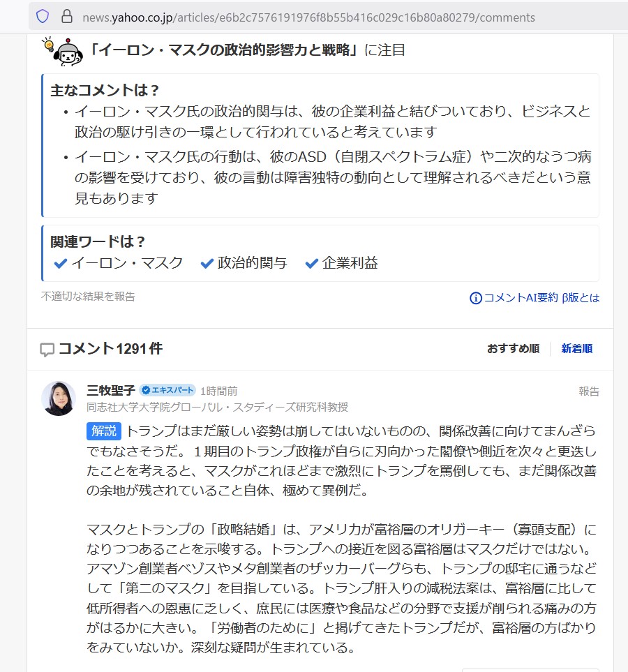Click the blue 解説 label tag
Screen dimensions: 628x672
click(x=104, y=431)
